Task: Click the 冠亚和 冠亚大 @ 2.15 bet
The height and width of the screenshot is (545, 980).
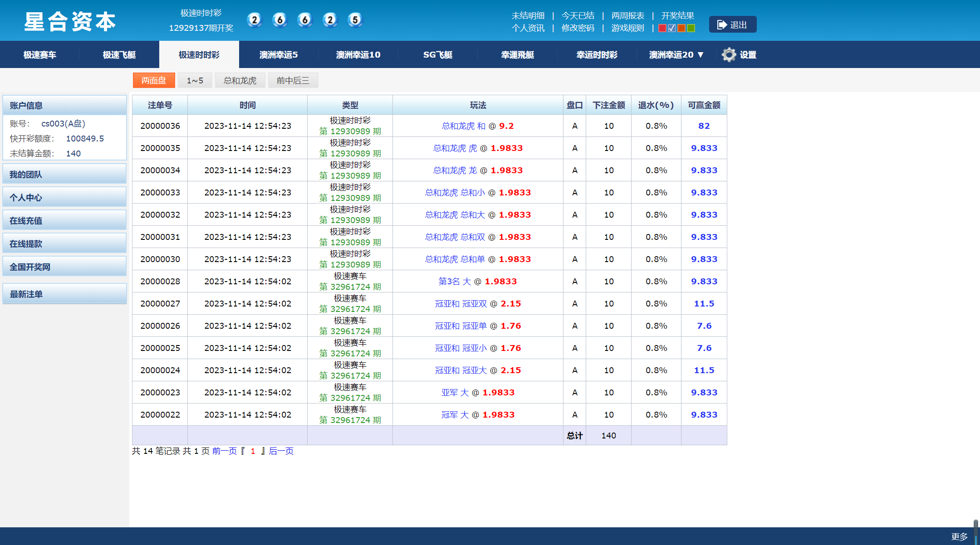Action: 478,370
